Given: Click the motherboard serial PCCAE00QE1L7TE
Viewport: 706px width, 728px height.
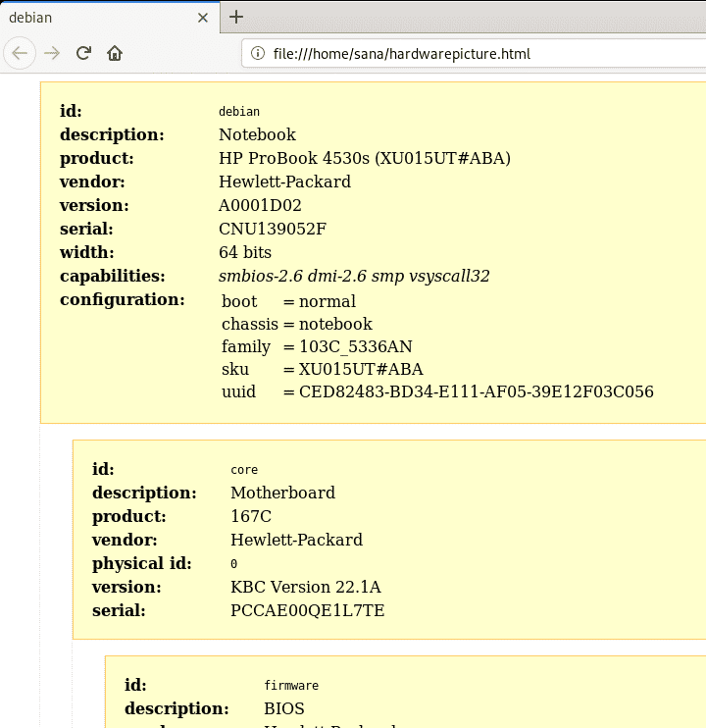Looking at the screenshot, I should pos(307,610).
